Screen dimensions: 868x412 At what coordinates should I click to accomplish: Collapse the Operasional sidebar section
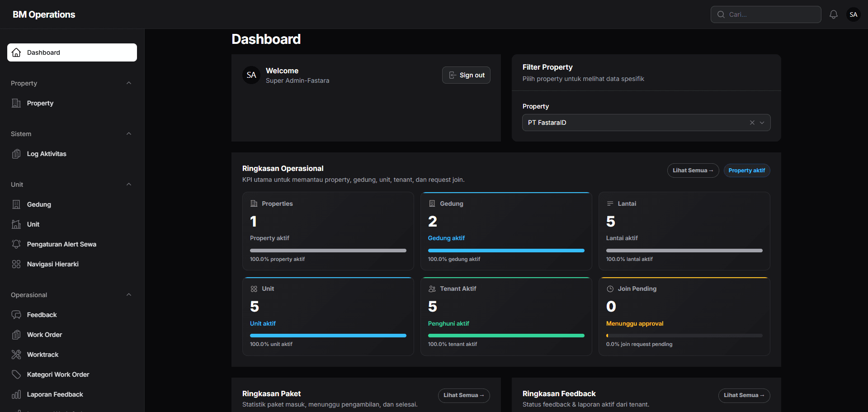pos(129,295)
